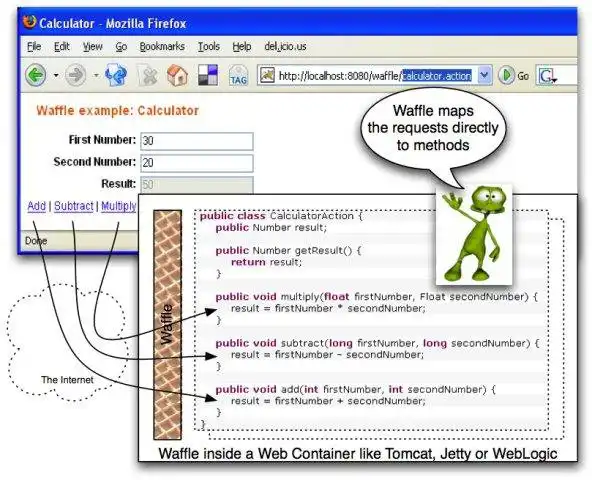Click the Subtract link

(x=74, y=206)
